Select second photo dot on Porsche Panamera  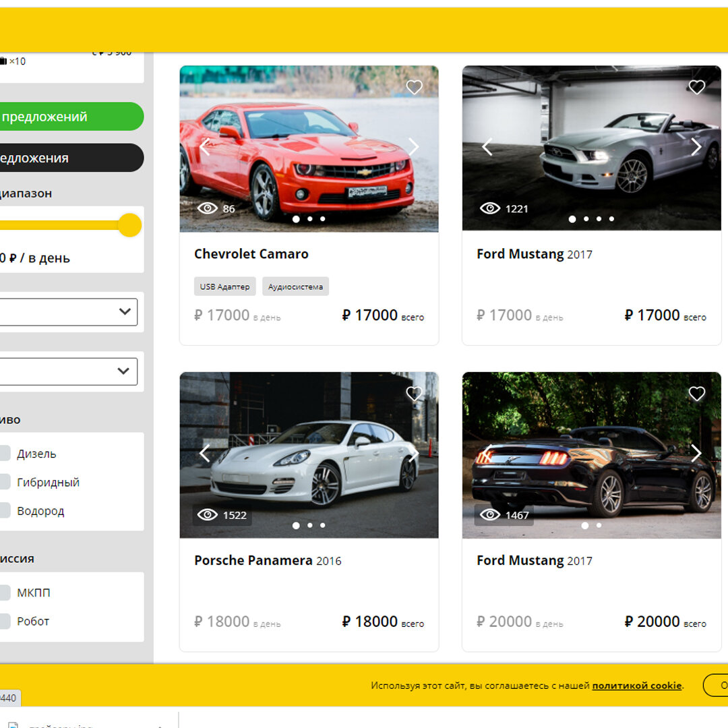tap(309, 525)
